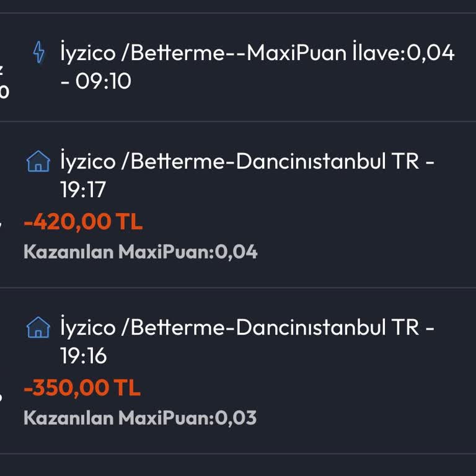
Task: Select the Kazanılan MaxiPuan:0,03 label
Action: click(140, 418)
